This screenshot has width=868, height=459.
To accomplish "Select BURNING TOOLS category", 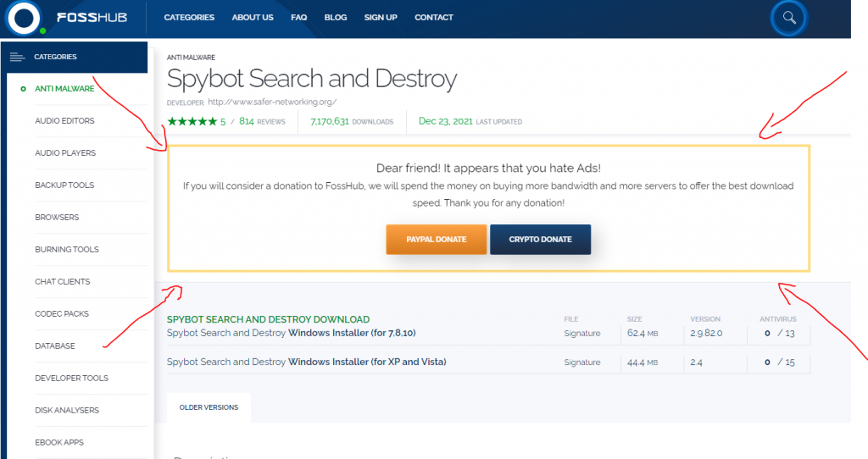I will (66, 250).
